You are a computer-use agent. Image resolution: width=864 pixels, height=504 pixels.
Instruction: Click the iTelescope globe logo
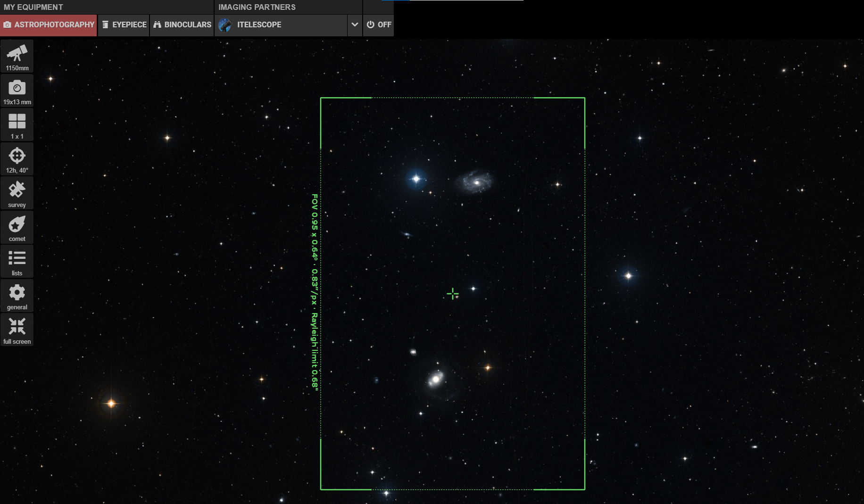(x=225, y=25)
